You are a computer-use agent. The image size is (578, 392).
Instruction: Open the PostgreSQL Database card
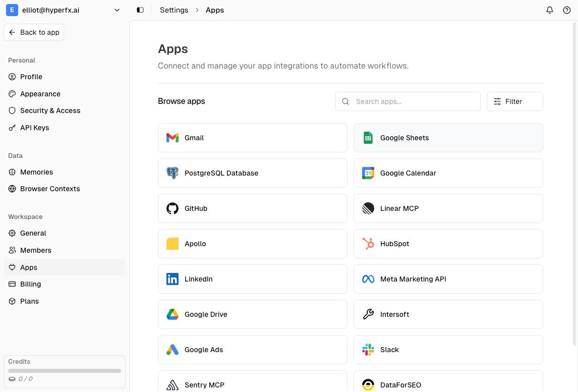pyautogui.click(x=253, y=173)
